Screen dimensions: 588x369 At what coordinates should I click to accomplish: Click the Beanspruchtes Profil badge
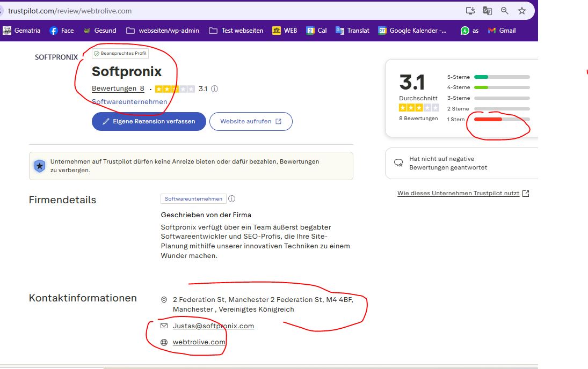pos(120,54)
